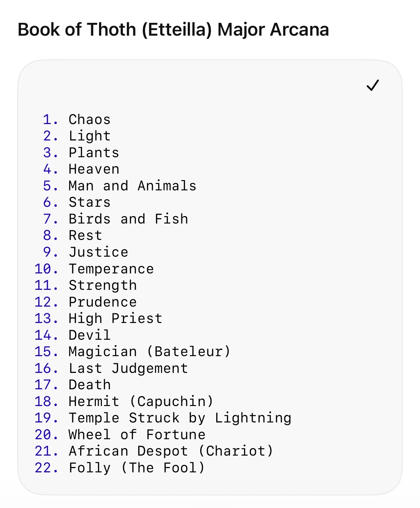Image resolution: width=420 pixels, height=508 pixels.
Task: Click the 'Last Judgement' line
Action: click(128, 368)
